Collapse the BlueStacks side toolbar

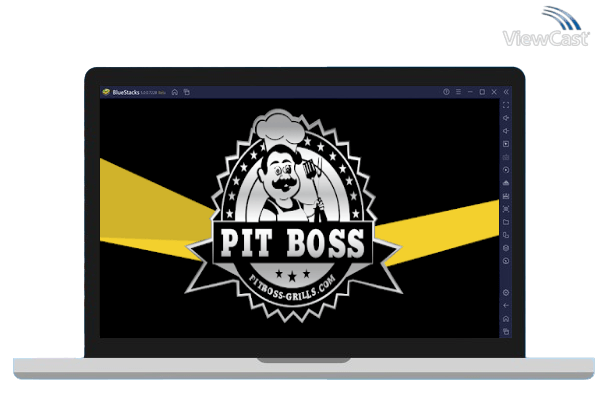[506, 92]
